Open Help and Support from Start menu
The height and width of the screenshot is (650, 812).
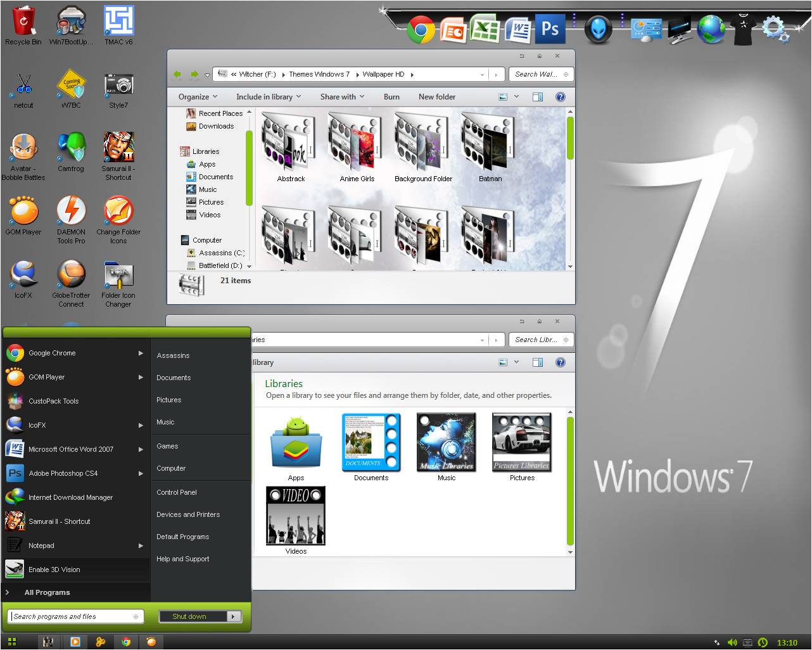point(183,559)
